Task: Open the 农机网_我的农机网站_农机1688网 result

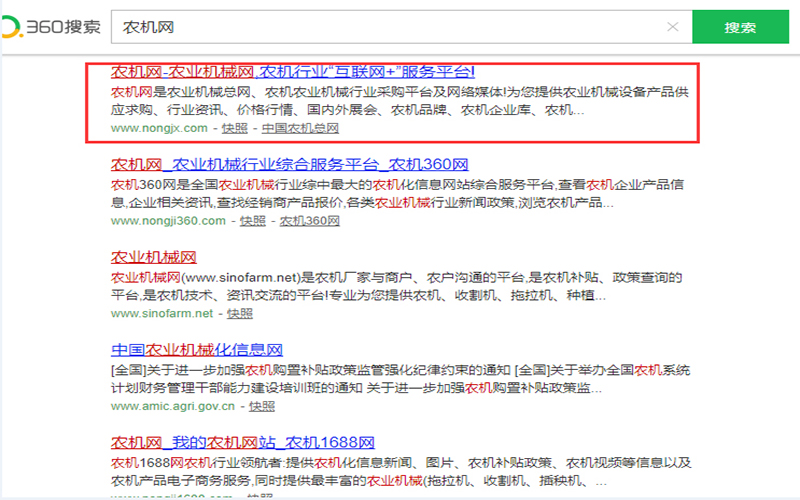Action: [x=242, y=442]
